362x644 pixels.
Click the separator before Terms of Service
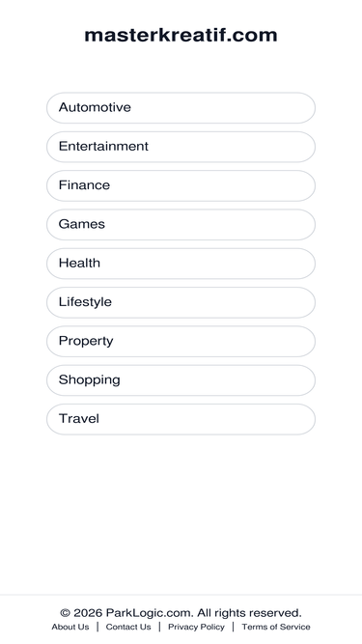click(x=233, y=627)
